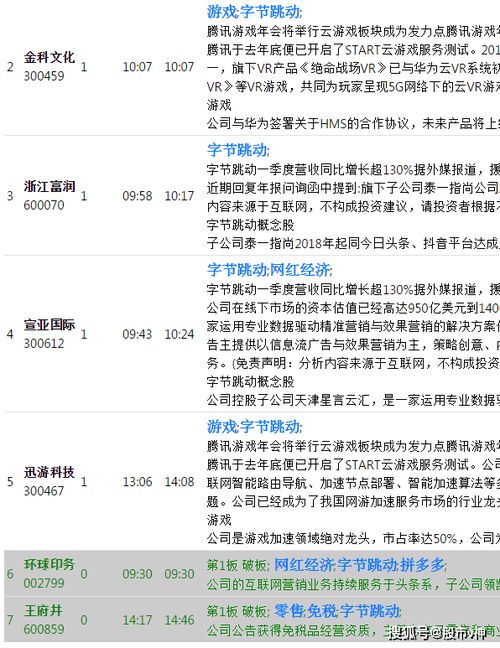Image resolution: width=500 pixels, height=648 pixels.
Task: Click stock code 600859
Action: click(44, 629)
